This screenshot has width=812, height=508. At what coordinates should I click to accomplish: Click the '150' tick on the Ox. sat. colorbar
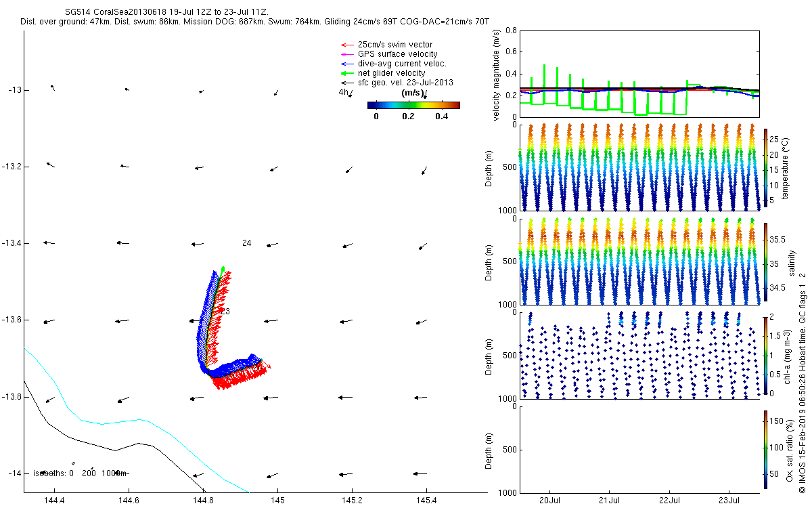776,421
